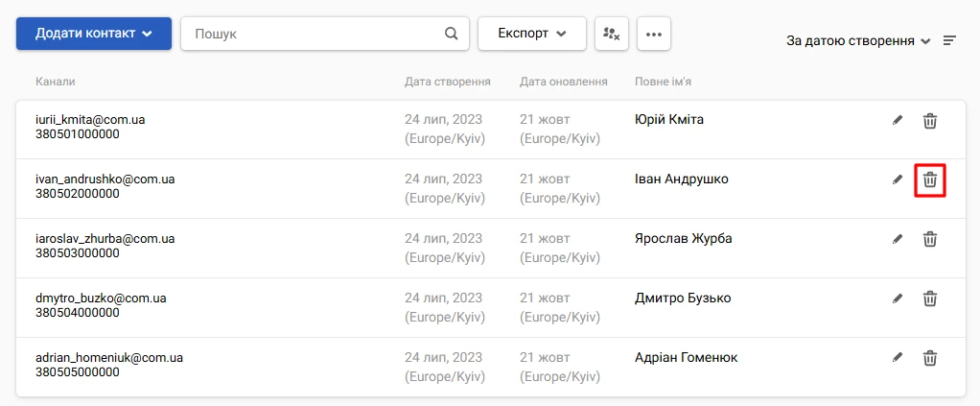980x406 pixels.
Task: Delete the Іван Андрушко contact
Action: point(930,180)
